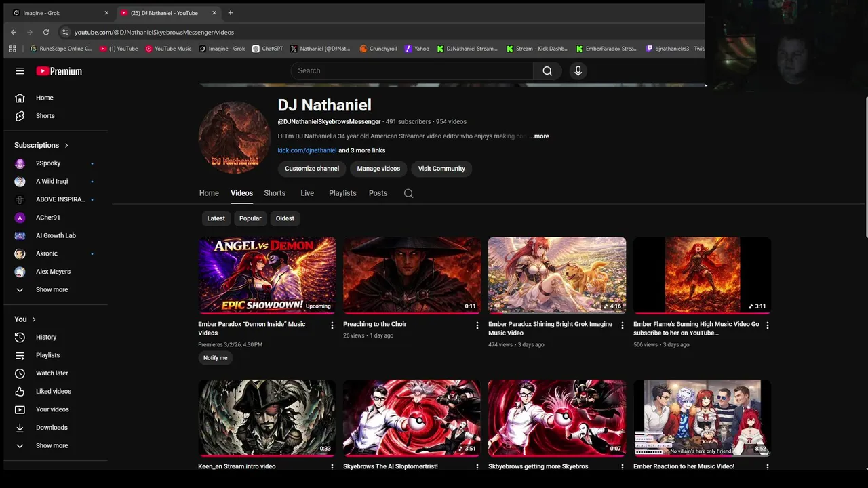Click the browser address bar URL
868x488 pixels.
pos(154,32)
